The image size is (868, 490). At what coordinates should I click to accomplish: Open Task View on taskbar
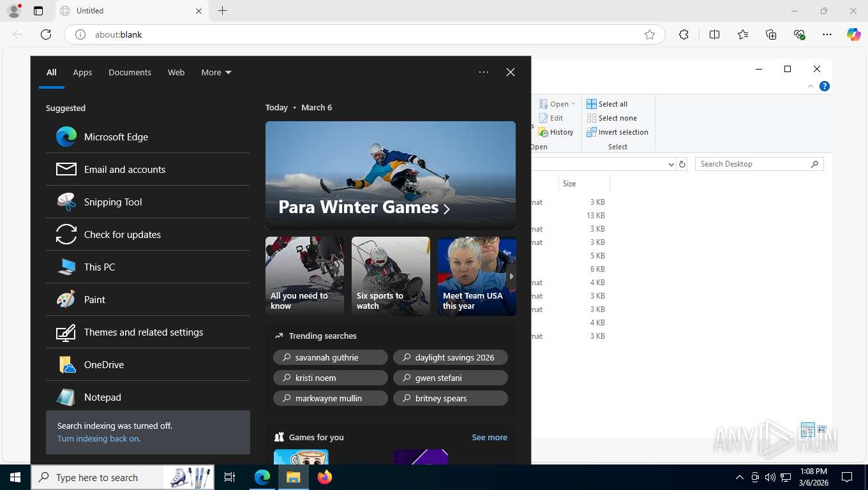pyautogui.click(x=230, y=477)
